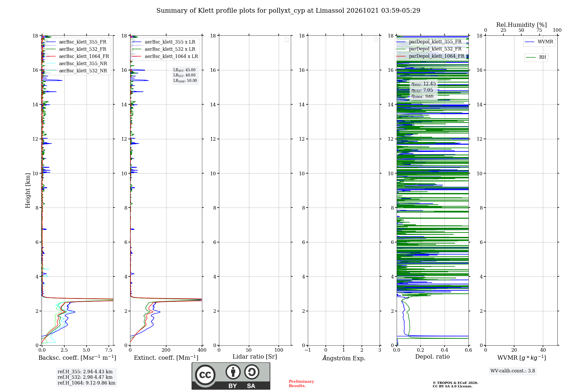Click the BY attribution person icon
The height and width of the screenshot is (392, 577).
click(233, 372)
